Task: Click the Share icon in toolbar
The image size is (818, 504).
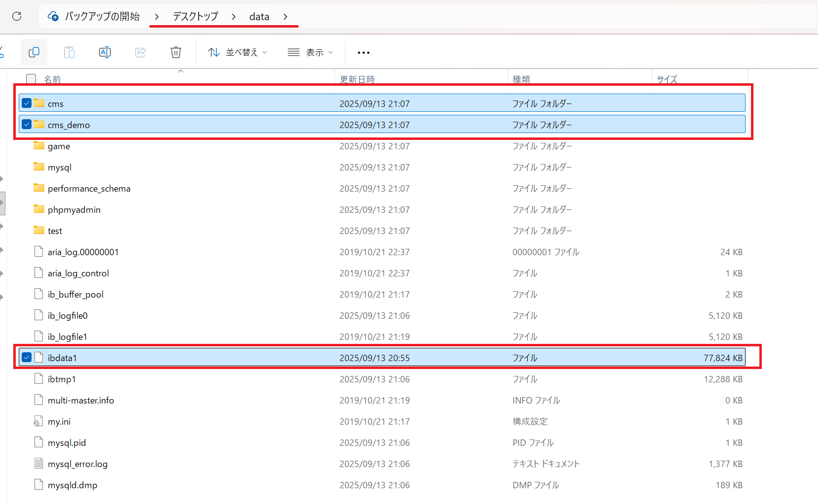Action: coord(140,52)
